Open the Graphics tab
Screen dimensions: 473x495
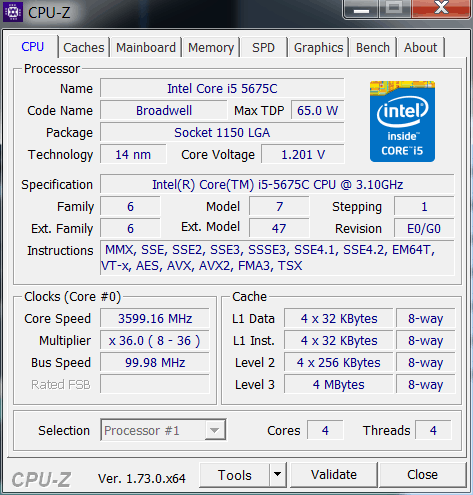[x=318, y=47]
